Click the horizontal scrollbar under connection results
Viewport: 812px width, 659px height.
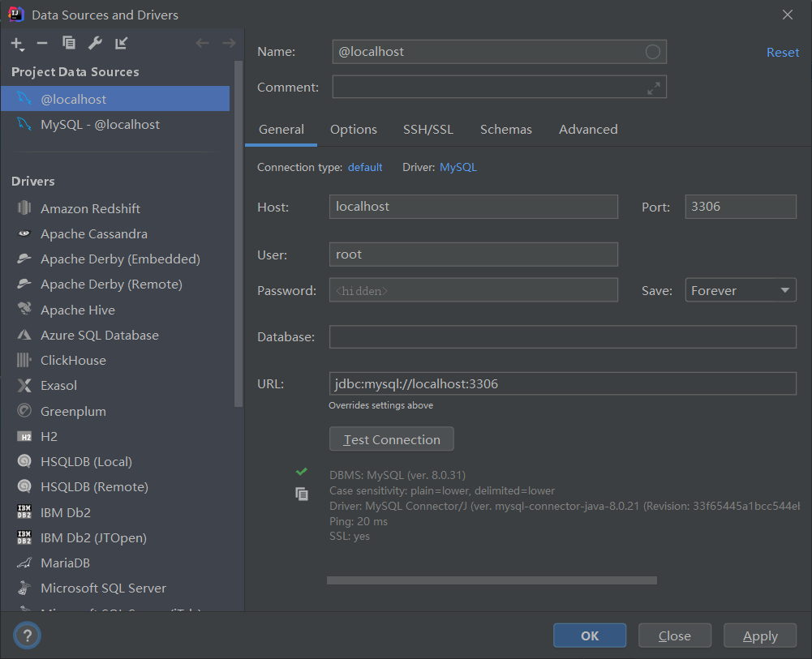point(492,580)
